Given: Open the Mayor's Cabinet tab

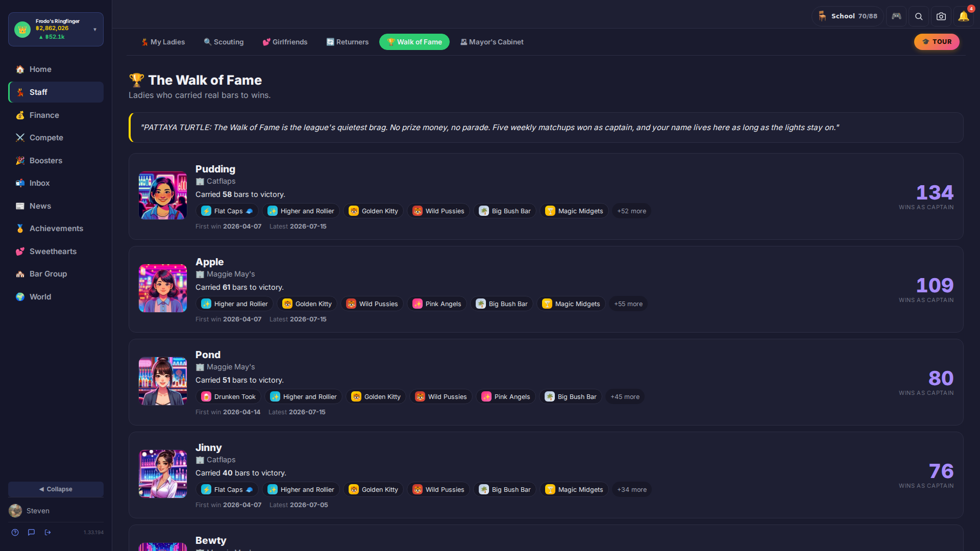Looking at the screenshot, I should click(492, 42).
